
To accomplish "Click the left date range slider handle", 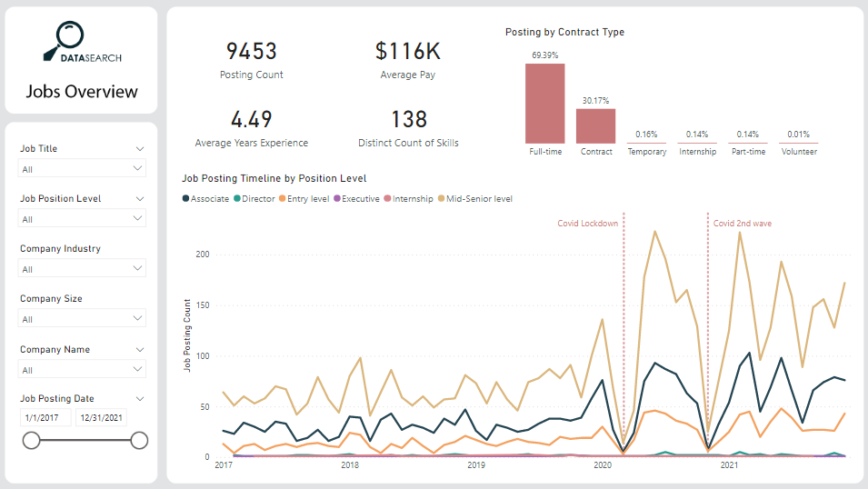I will [x=31, y=441].
